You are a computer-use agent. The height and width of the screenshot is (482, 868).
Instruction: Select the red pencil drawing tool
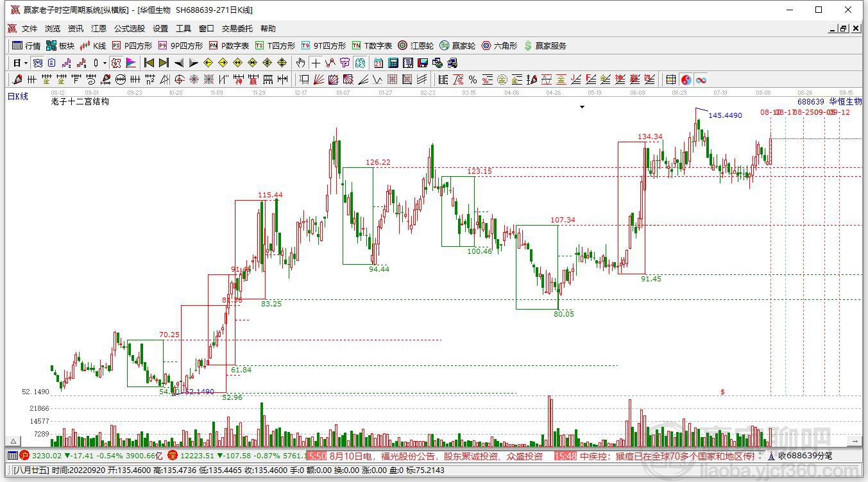pyautogui.click(x=17, y=79)
